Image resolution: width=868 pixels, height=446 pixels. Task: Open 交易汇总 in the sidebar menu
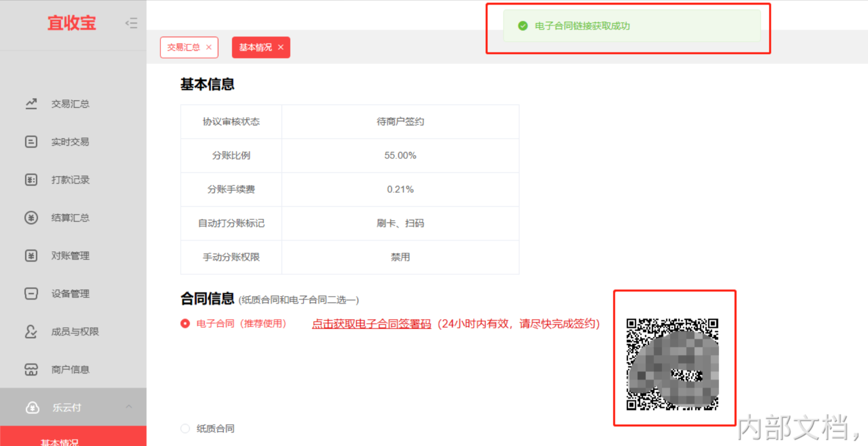coord(70,104)
